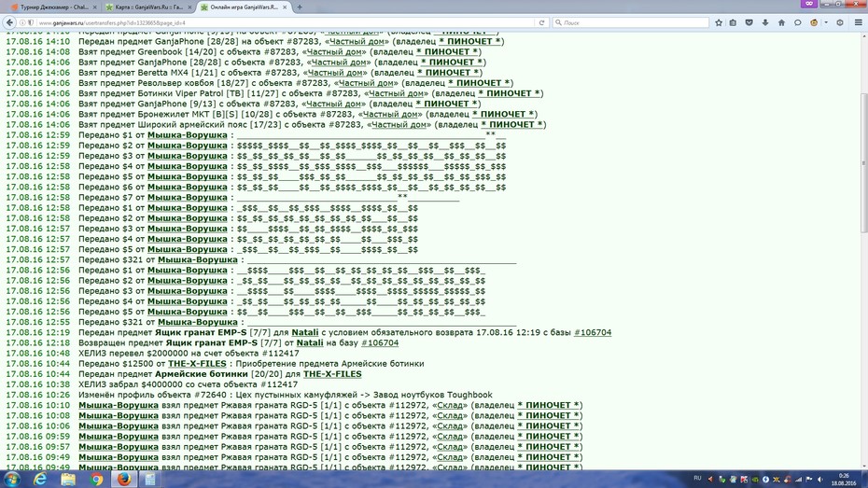
Task: Click the vertical page scrollbar thumb
Action: [x=863, y=163]
